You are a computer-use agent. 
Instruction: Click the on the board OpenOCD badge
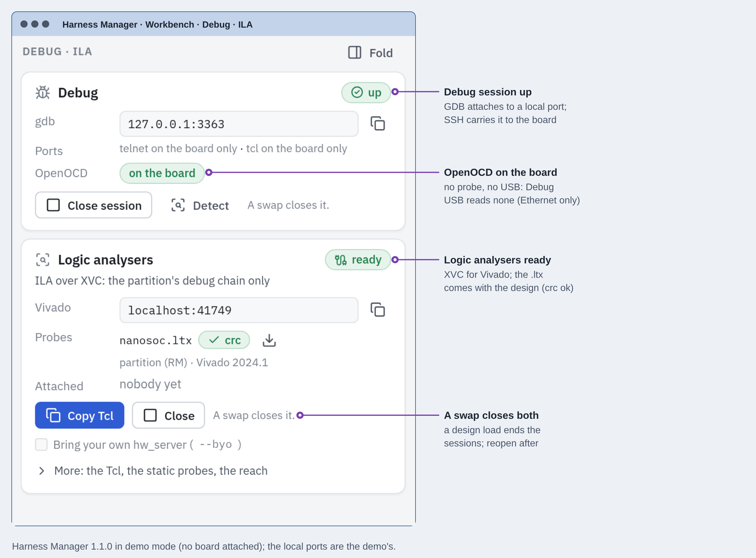click(162, 173)
